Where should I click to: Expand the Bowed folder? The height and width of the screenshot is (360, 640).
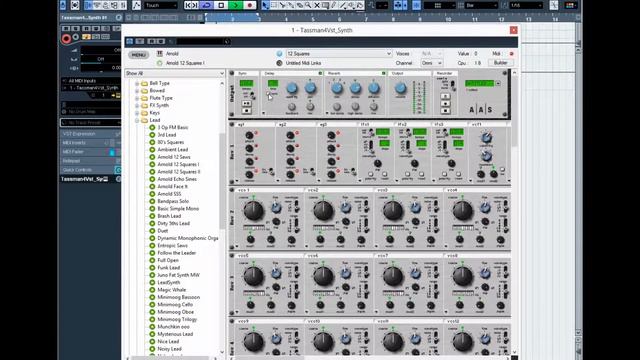tap(137, 91)
